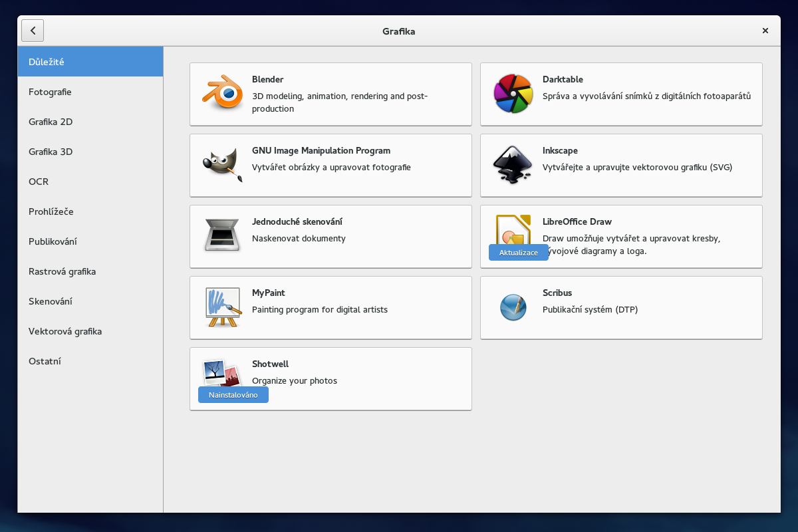The width and height of the screenshot is (798, 532).
Task: Select the Fotografie category
Action: pyautogui.click(x=50, y=92)
